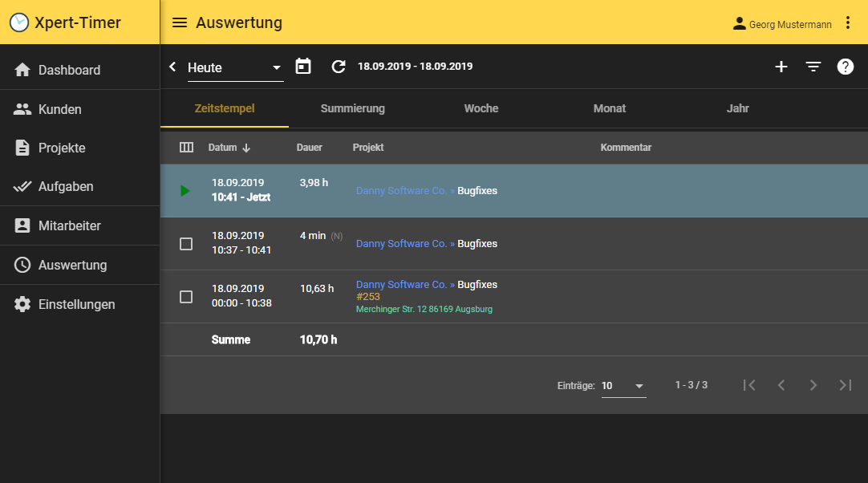Open the column selection icon
This screenshot has height=483, width=868.
[186, 148]
